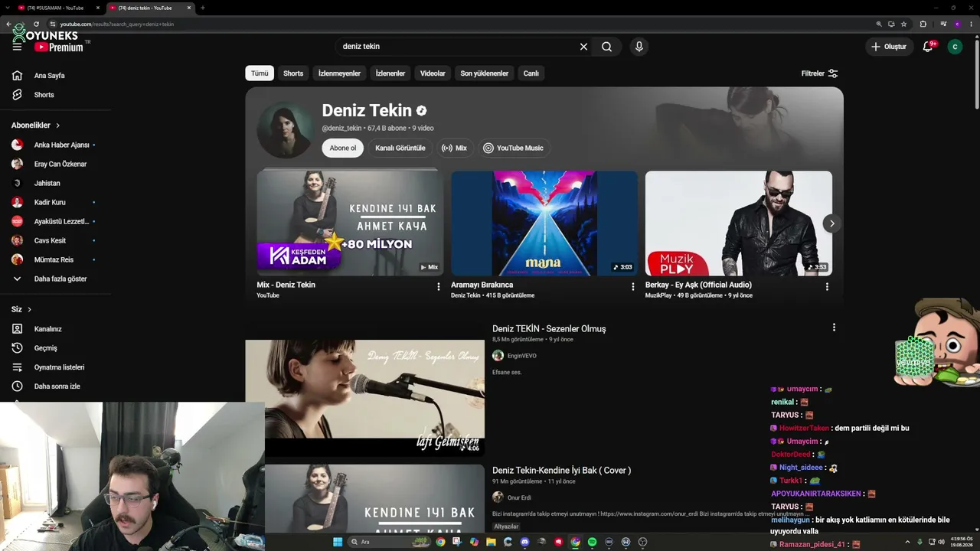
Task: Open Kadir Kuru channel subscription
Action: coord(51,202)
